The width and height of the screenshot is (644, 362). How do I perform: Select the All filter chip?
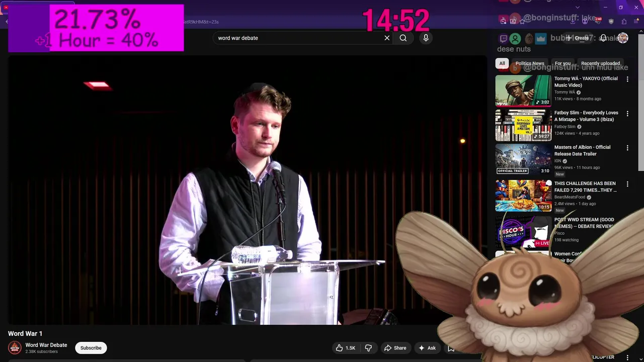[502, 63]
